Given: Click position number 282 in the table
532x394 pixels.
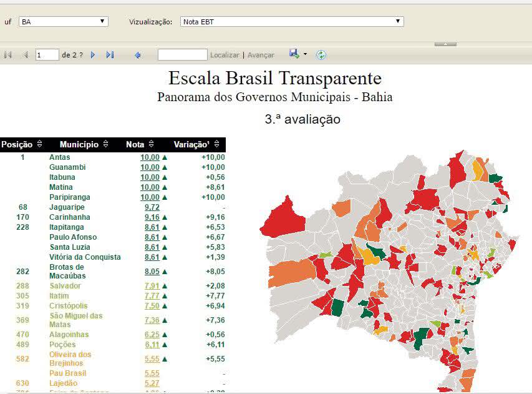Looking at the screenshot, I should [x=22, y=272].
